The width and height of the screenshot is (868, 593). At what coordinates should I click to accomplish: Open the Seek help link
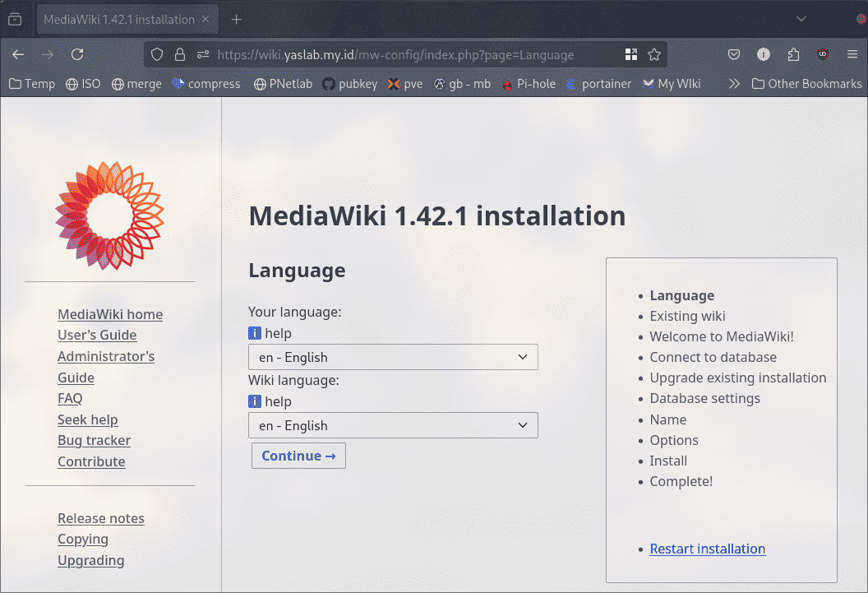[x=87, y=419]
